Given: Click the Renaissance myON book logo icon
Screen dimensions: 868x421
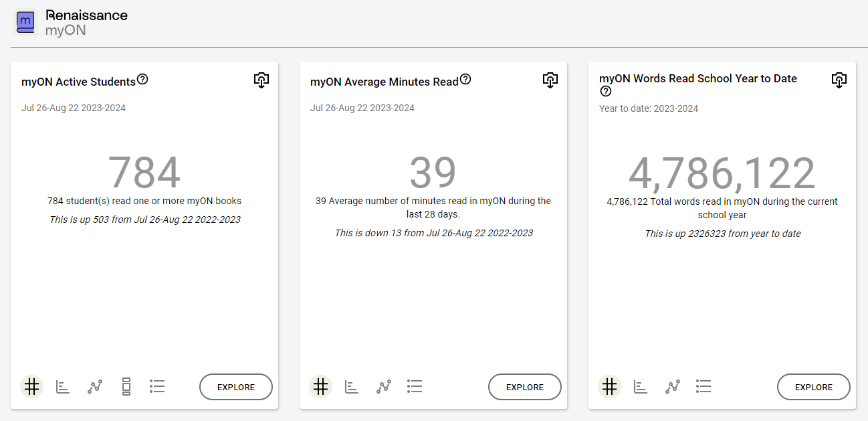Looking at the screenshot, I should 25,22.
